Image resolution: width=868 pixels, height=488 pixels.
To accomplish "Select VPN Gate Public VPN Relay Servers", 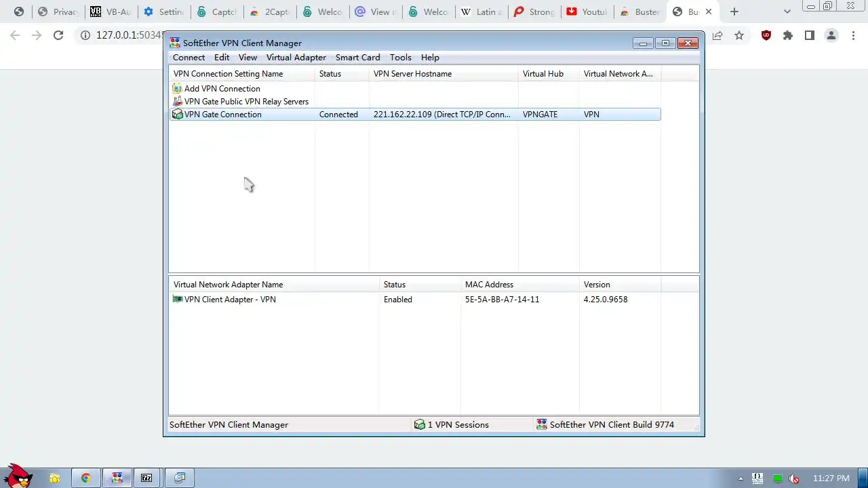I will pyautogui.click(x=246, y=101).
